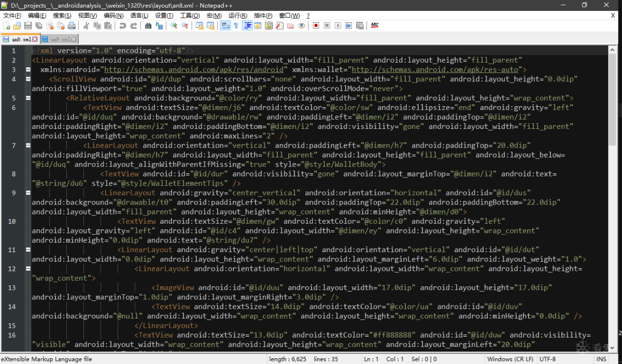Click the Redo toolbar arrow

click(x=134, y=25)
